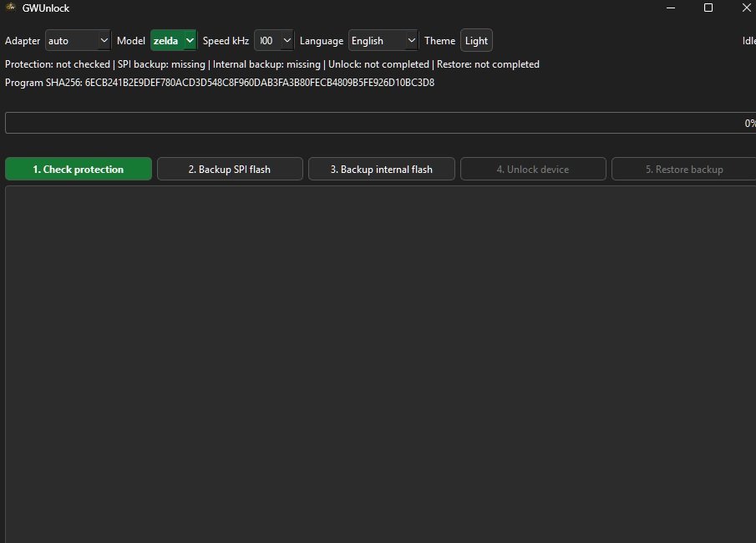The height and width of the screenshot is (543, 756).
Task: Click the Speed kHz label
Action: click(226, 41)
